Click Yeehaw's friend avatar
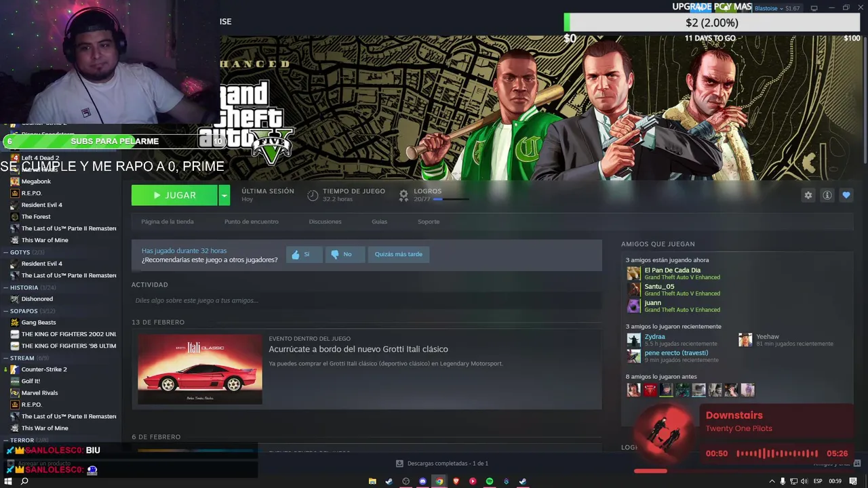 click(x=745, y=340)
